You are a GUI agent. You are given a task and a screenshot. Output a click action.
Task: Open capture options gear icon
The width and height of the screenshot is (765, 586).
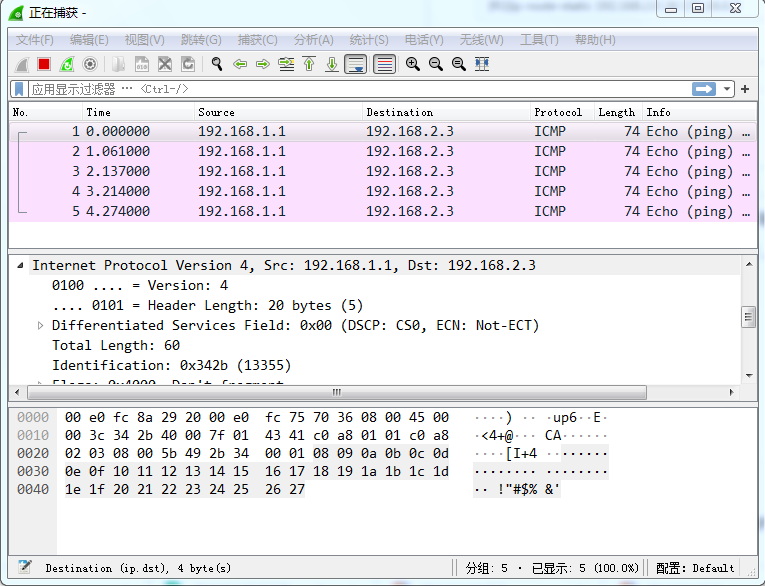click(x=90, y=64)
